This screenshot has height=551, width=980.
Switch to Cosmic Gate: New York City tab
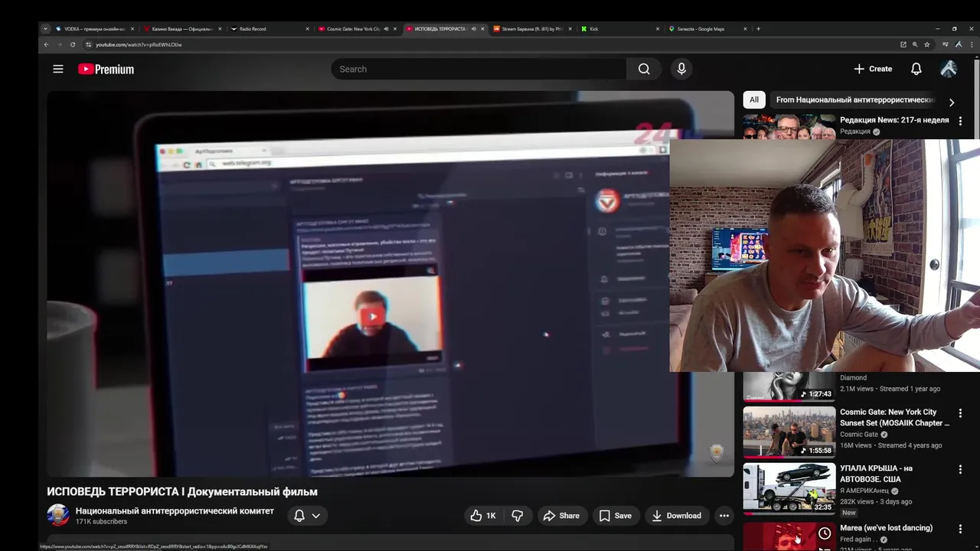353,29
